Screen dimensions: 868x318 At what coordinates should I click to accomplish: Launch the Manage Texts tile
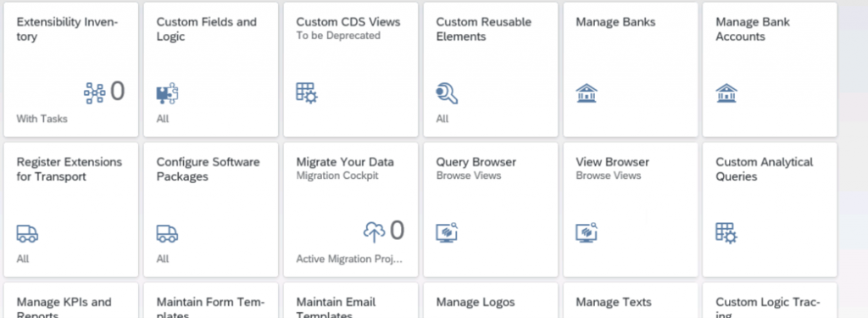click(631, 300)
